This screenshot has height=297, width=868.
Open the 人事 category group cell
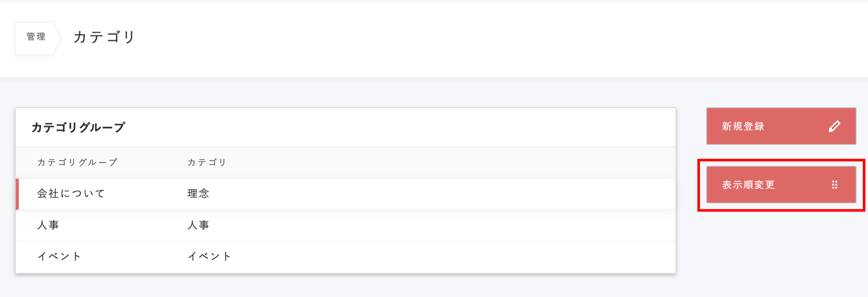(48, 225)
